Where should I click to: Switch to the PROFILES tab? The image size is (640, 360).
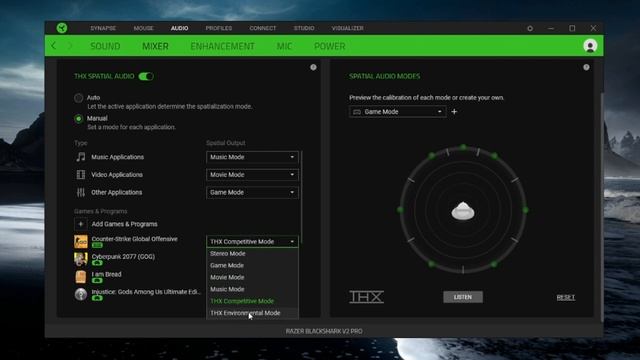(x=219, y=28)
